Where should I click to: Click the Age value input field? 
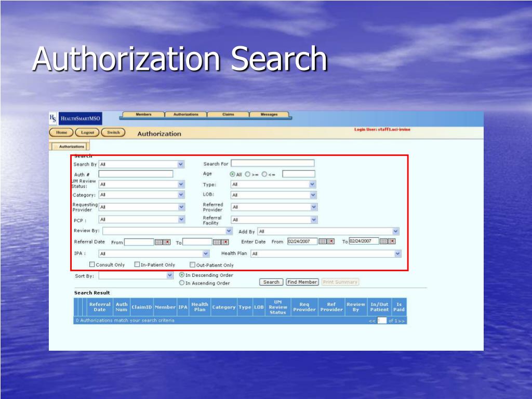point(299,174)
